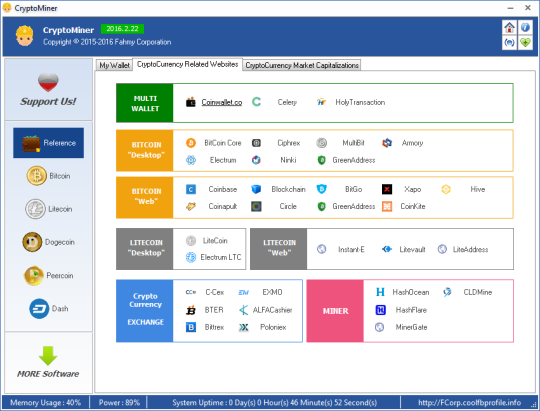Open the HashFlare miner link

point(411,310)
